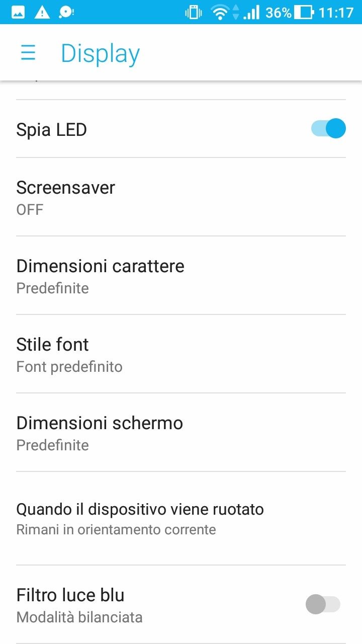Choose rotation behavior under Quando il dispositivo viene ruotato
362x644 pixels.
[181, 518]
